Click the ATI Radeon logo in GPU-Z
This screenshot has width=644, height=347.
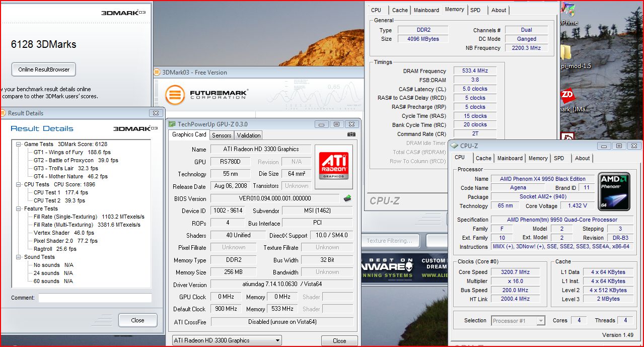pyautogui.click(x=333, y=166)
